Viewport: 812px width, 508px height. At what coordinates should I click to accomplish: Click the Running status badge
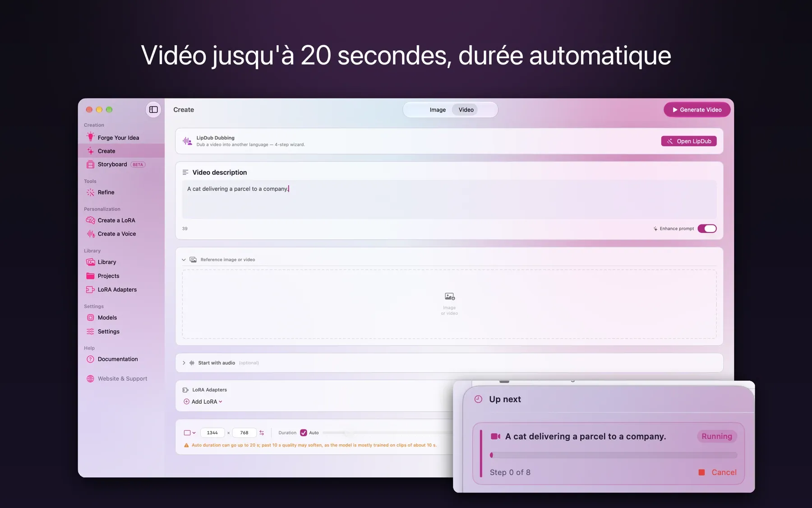717,436
